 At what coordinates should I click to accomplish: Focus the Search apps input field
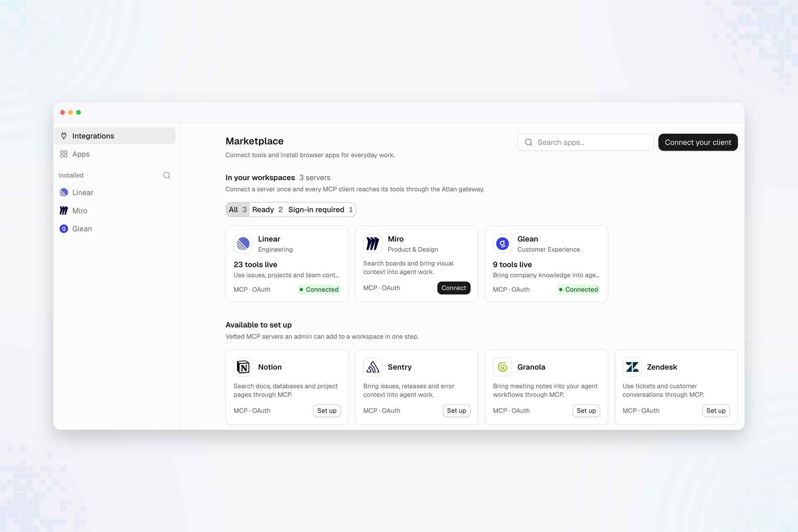[586, 142]
